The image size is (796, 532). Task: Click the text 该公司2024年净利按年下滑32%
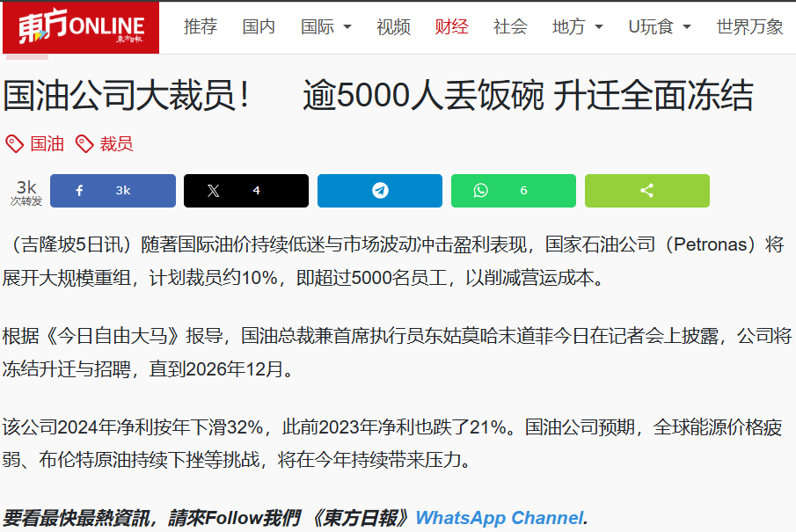(x=133, y=427)
